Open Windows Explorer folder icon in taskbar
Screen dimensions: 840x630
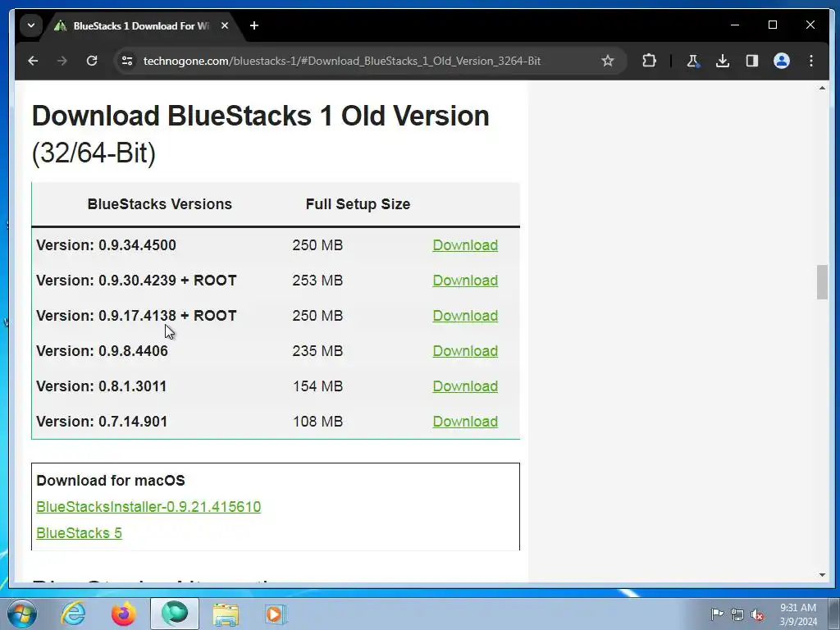coord(226,614)
